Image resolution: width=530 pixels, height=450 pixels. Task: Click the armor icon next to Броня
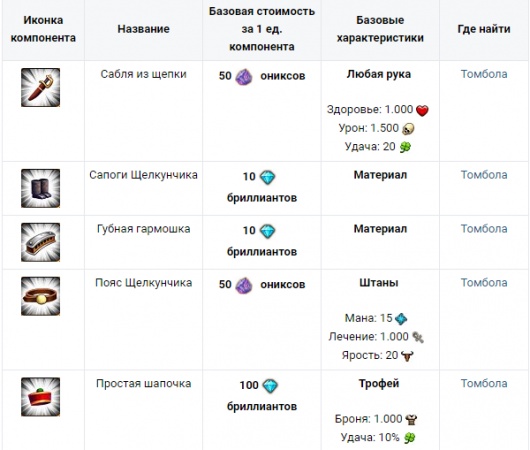(411, 420)
